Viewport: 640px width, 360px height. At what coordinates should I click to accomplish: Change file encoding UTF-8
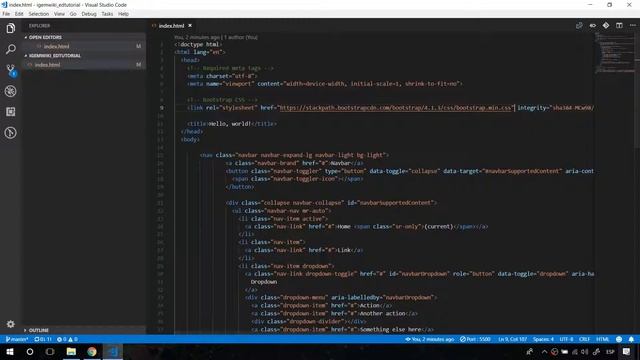click(x=566, y=339)
